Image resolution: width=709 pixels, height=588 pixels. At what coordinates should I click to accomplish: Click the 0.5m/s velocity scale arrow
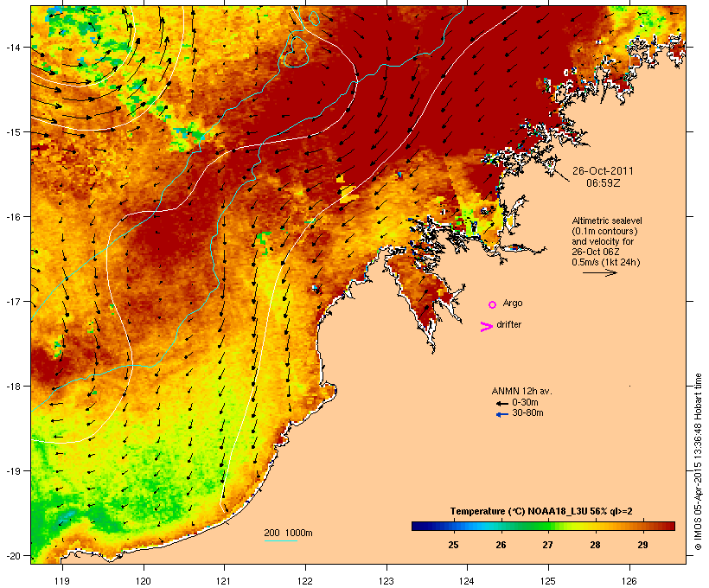point(600,272)
